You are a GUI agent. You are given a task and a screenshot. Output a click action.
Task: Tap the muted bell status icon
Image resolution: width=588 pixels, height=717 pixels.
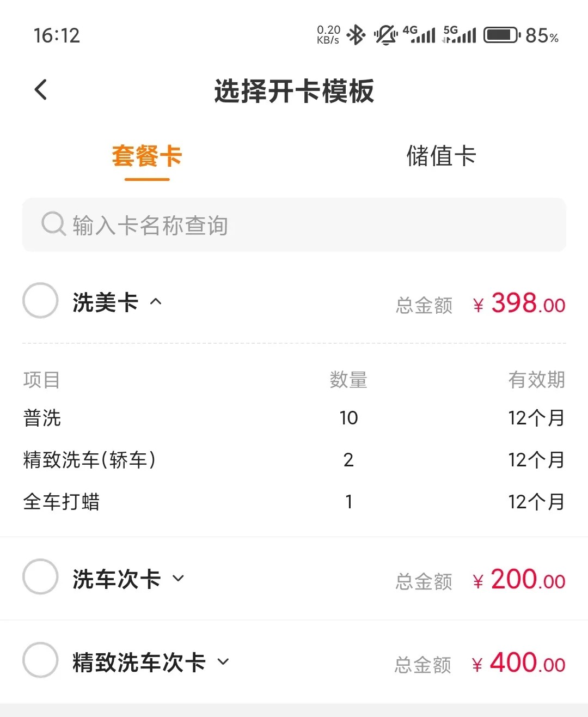386,35
